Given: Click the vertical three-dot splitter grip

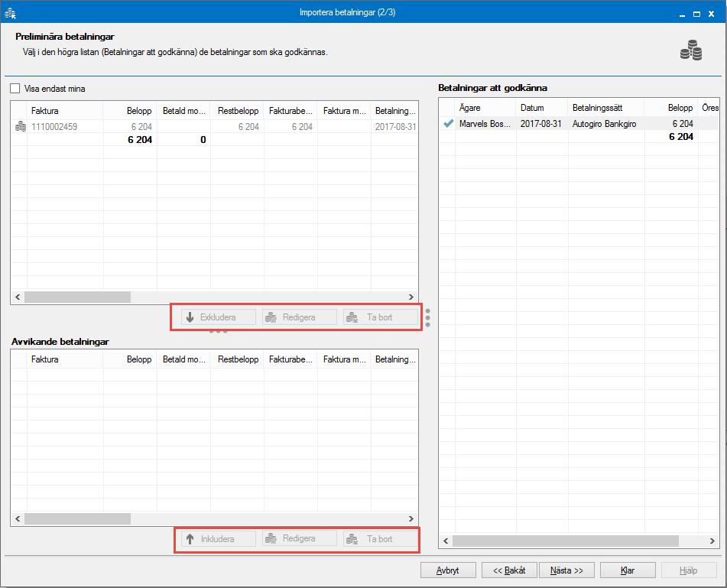Looking at the screenshot, I should coord(427,317).
